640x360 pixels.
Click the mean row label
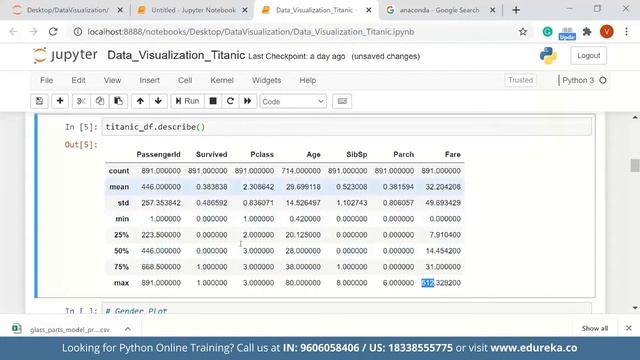(x=119, y=187)
